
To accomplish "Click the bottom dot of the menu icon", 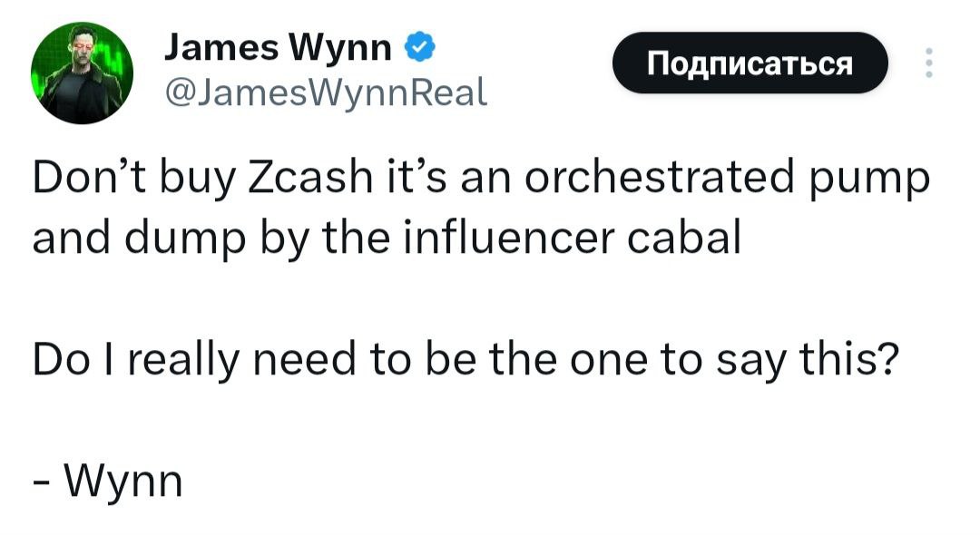I will click(x=928, y=73).
